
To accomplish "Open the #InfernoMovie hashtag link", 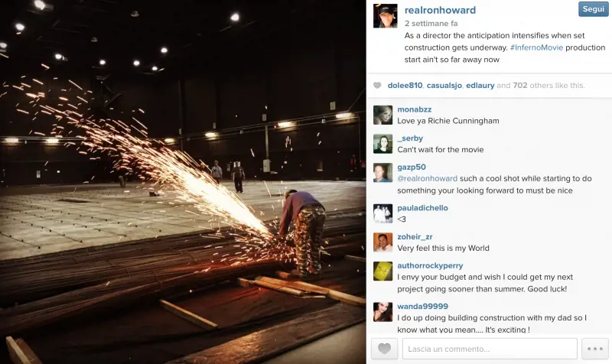I will click(x=536, y=47).
